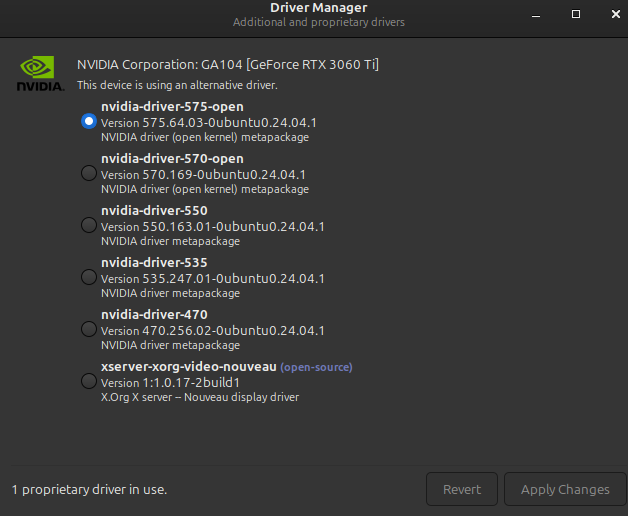Click the nvidia-driver-550 title text

pos(154,211)
